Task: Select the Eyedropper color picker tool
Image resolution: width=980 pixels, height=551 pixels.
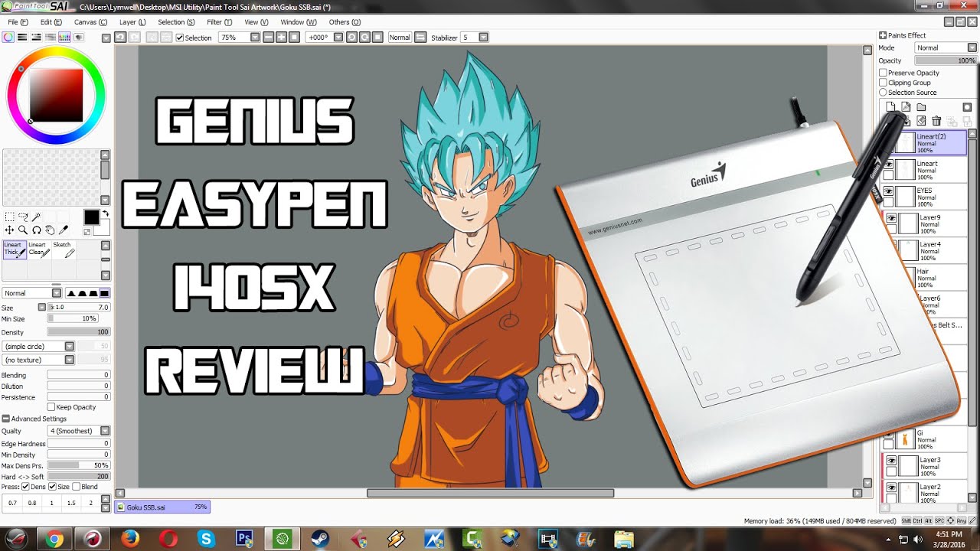Action: 64,230
